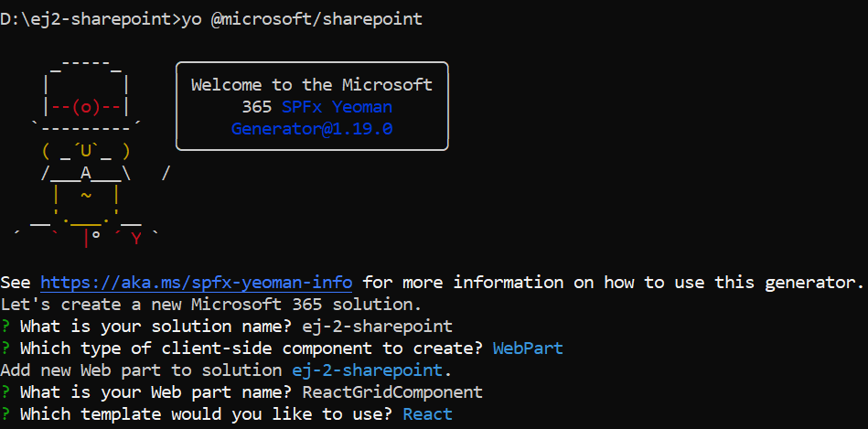Screen dimensions: 868x429
Task: Click the 'What is your solution name?' prompt
Action: coord(156,327)
